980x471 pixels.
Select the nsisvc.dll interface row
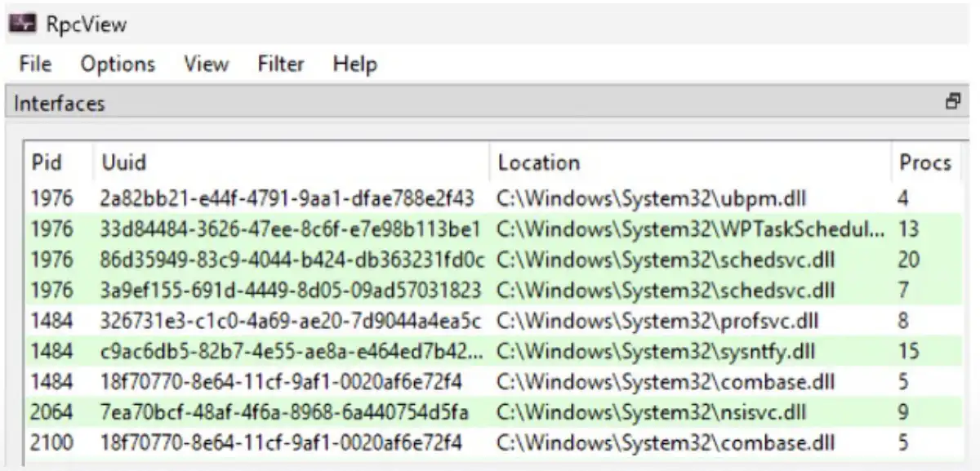651,413
